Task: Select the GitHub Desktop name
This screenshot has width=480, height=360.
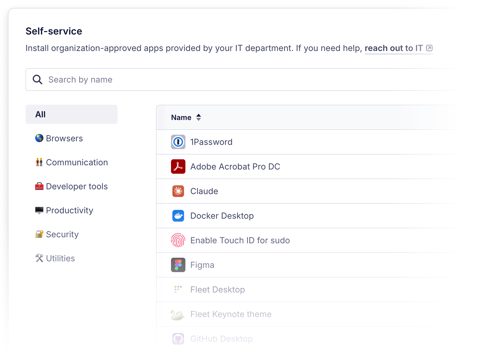Action: pyautogui.click(x=221, y=339)
